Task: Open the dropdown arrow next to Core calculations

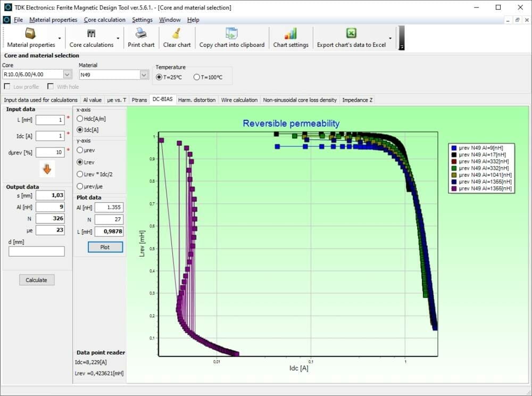Action: 118,38
